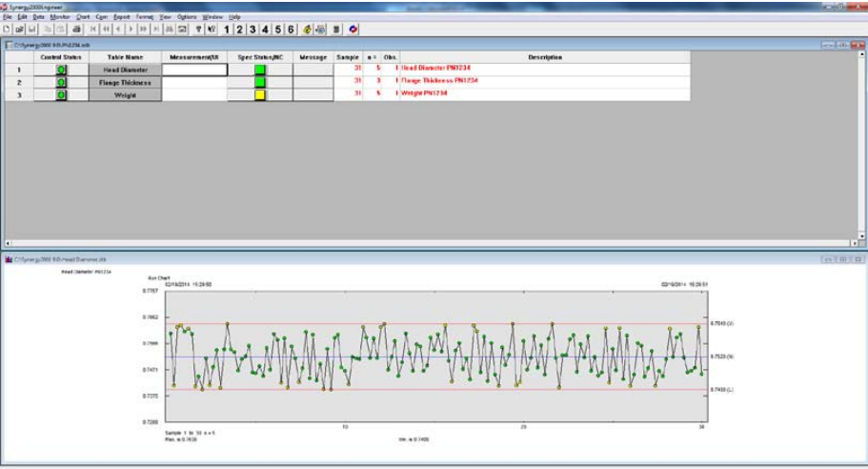Click the fast forward navigation icon

[143, 29]
